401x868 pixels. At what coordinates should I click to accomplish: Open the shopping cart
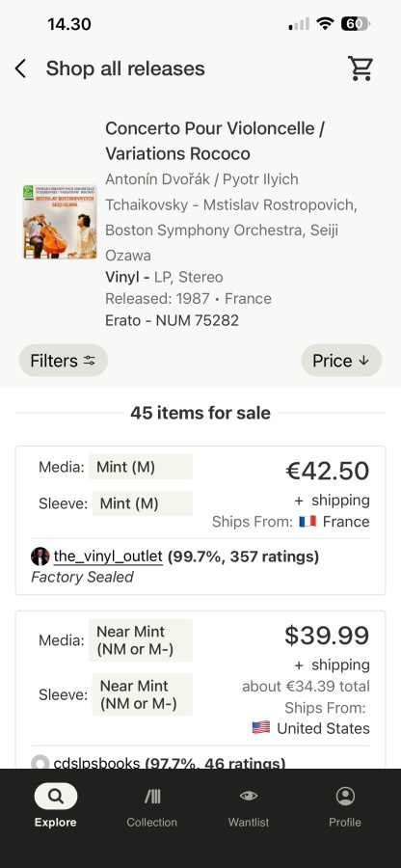pos(361,68)
